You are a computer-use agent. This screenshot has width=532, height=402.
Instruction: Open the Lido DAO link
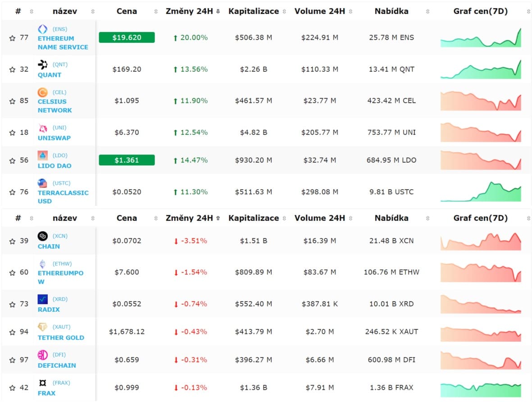tap(55, 166)
